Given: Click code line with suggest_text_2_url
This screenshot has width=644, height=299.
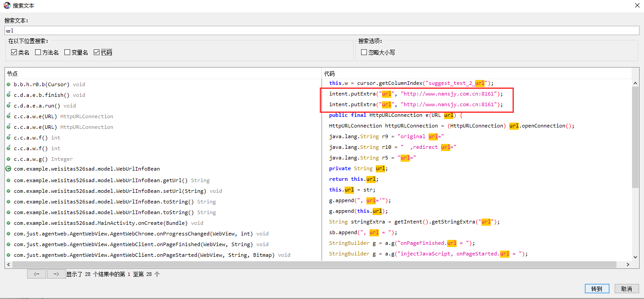Looking at the screenshot, I should coord(411,83).
